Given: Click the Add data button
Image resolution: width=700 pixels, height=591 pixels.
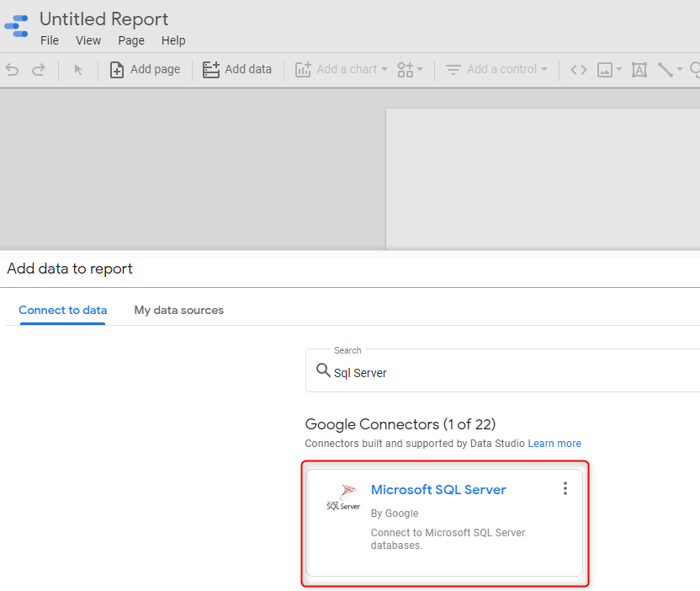Looking at the screenshot, I should [x=237, y=70].
